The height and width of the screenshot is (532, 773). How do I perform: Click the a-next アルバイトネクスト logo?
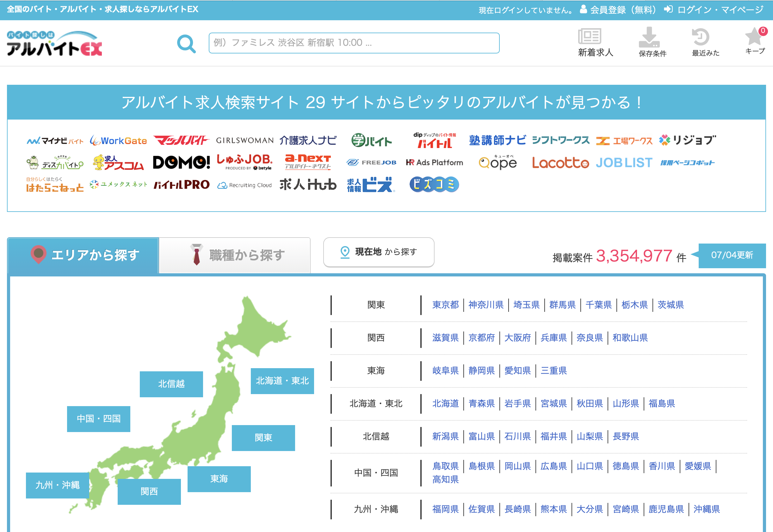tap(308, 162)
